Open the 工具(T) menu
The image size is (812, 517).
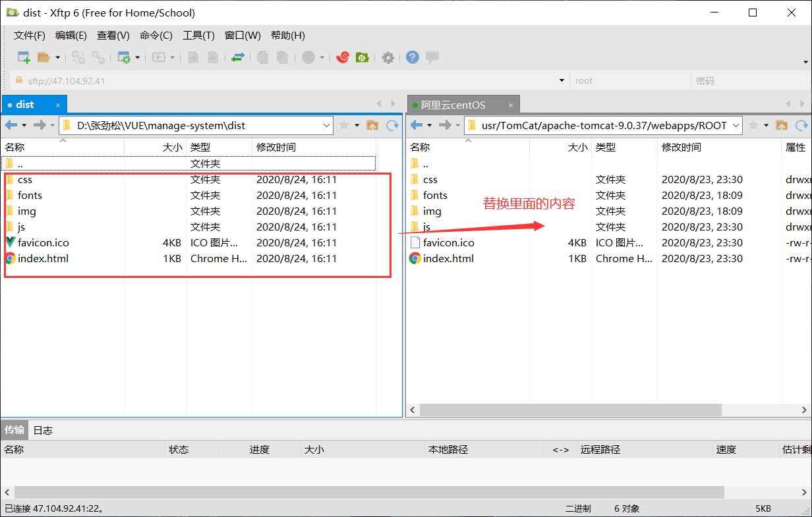(199, 36)
